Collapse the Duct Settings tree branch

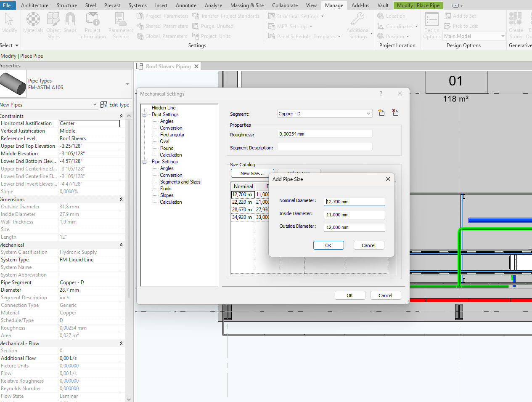click(144, 114)
